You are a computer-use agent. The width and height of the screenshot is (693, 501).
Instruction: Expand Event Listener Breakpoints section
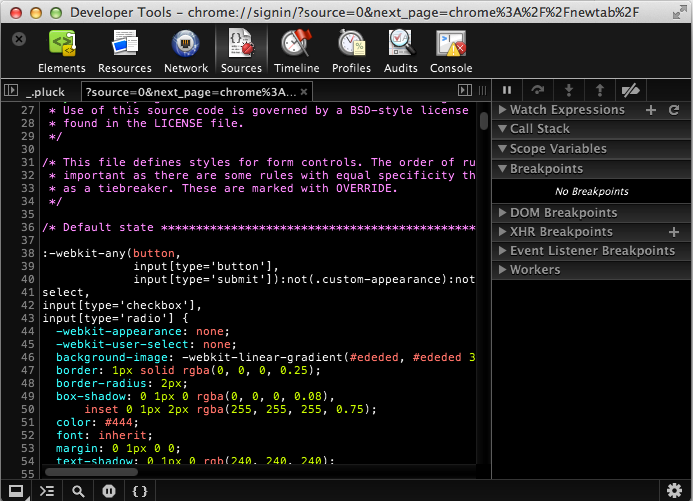click(x=592, y=251)
